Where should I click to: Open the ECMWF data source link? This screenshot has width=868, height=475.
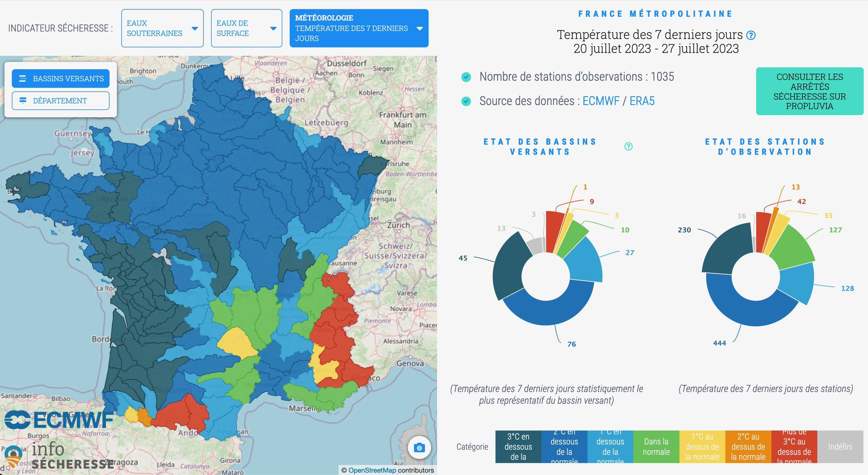coord(601,101)
